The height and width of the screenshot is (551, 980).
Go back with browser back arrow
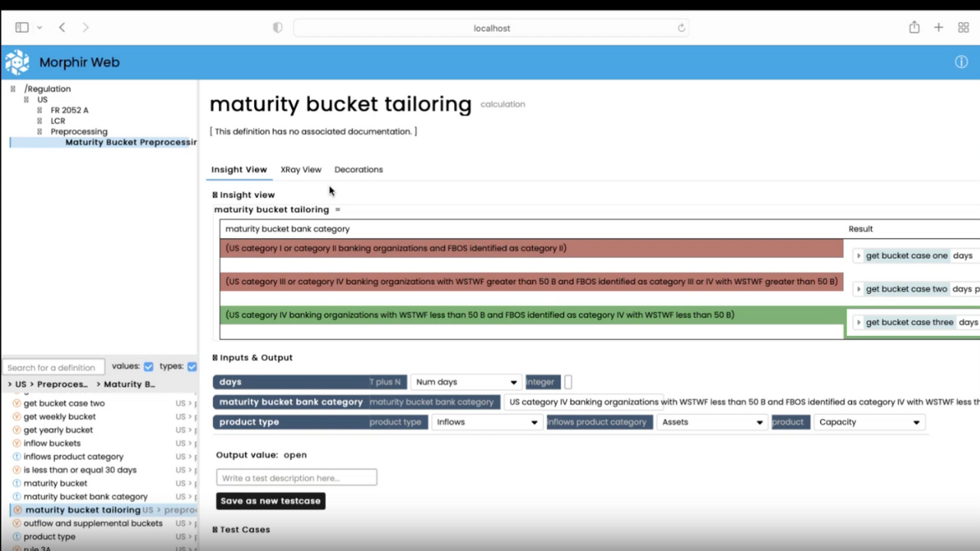62,28
